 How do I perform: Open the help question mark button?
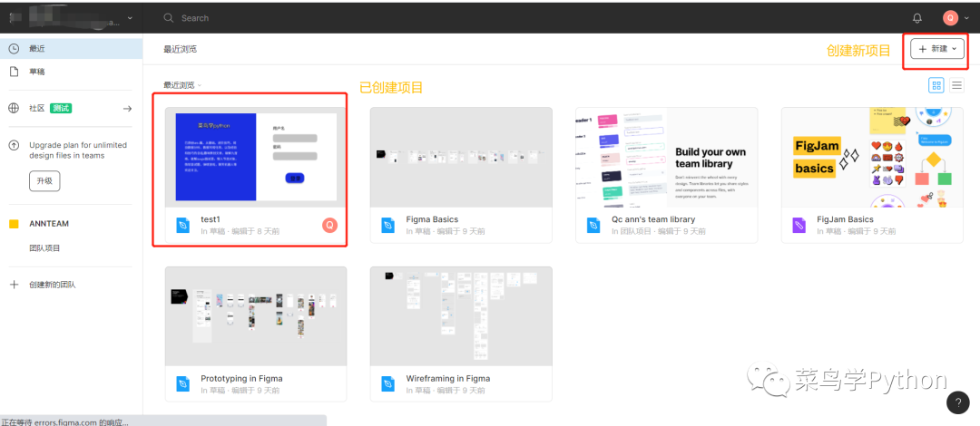click(x=958, y=402)
